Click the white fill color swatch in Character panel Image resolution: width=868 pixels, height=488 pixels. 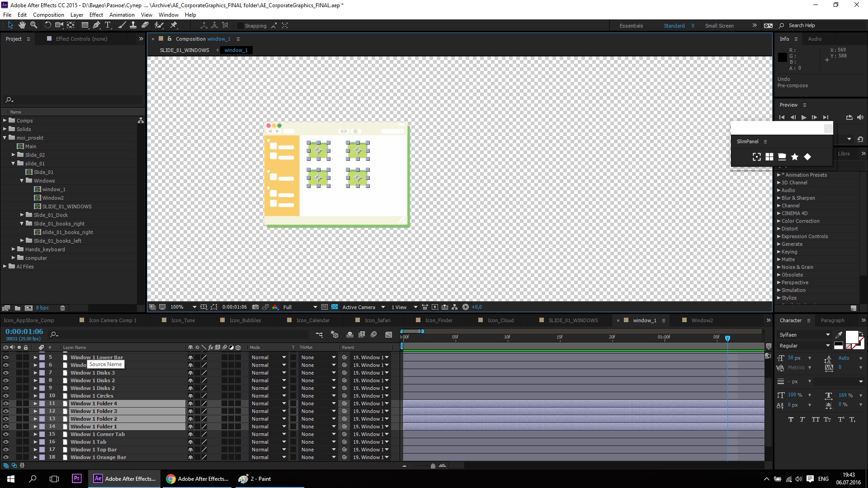[x=851, y=337]
